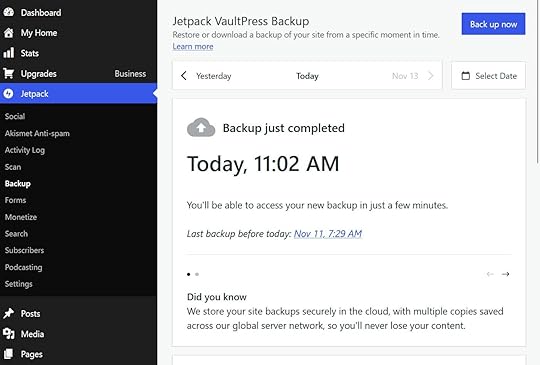Image resolution: width=540 pixels, height=365 pixels.
Task: Open the Media menu
Action: pos(79,334)
